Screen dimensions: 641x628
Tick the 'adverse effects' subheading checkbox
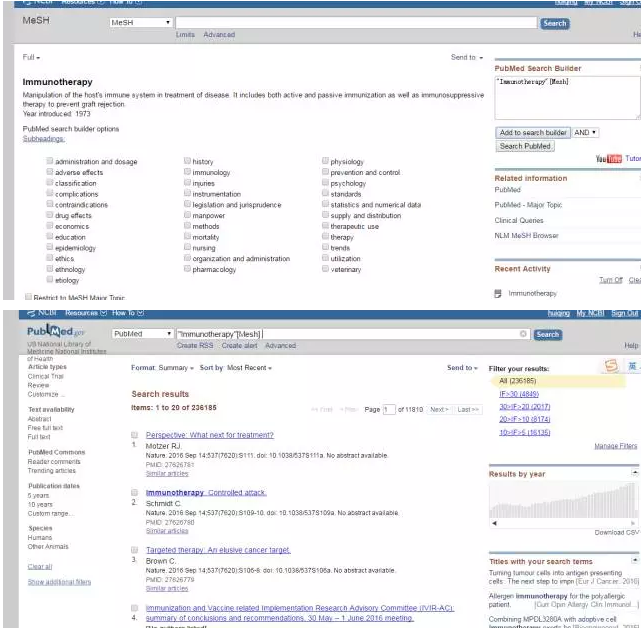(x=49, y=173)
